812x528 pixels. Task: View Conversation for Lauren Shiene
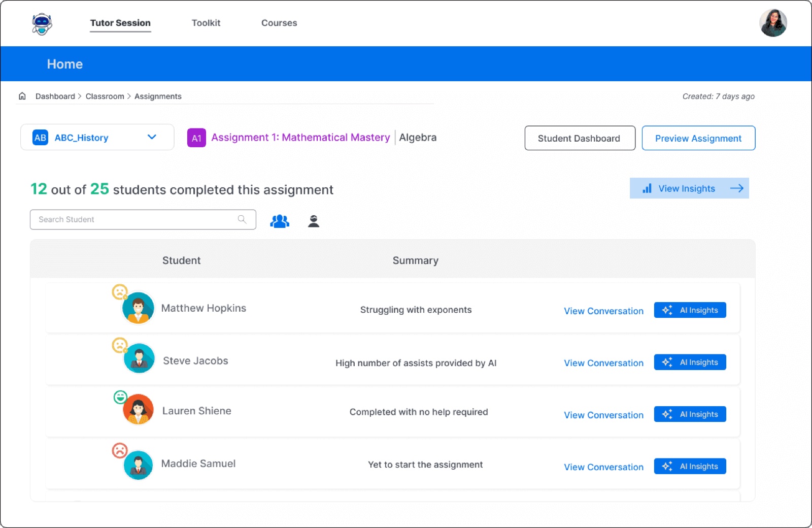603,415
